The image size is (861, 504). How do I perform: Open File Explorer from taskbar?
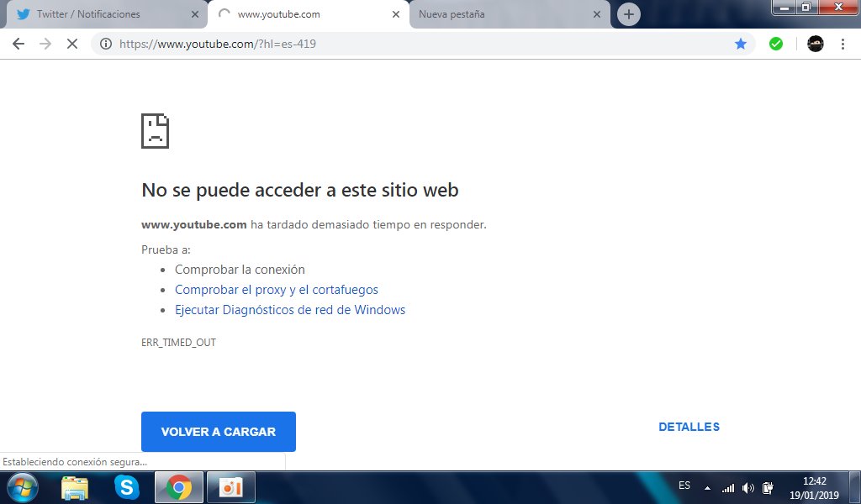click(x=75, y=487)
